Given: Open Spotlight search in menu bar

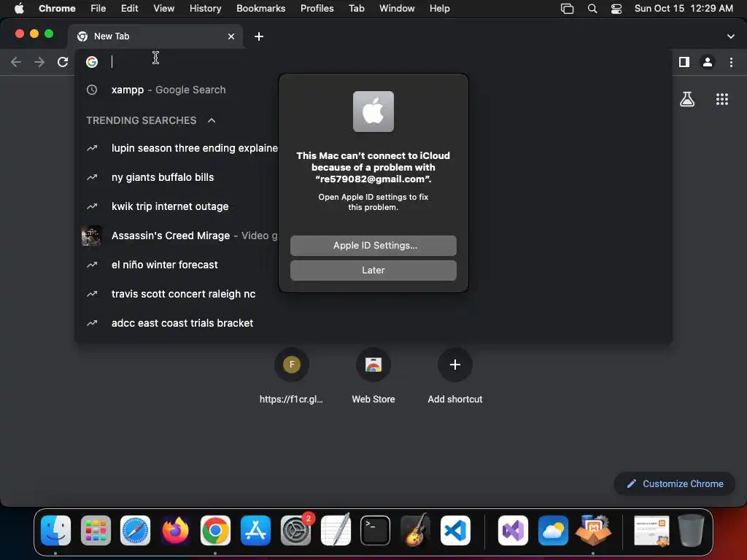Looking at the screenshot, I should pyautogui.click(x=592, y=9).
